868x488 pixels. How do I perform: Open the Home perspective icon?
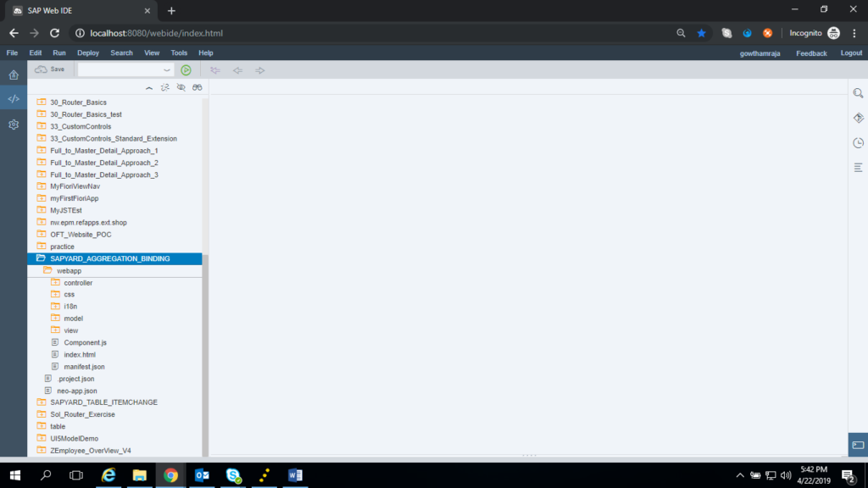[14, 75]
